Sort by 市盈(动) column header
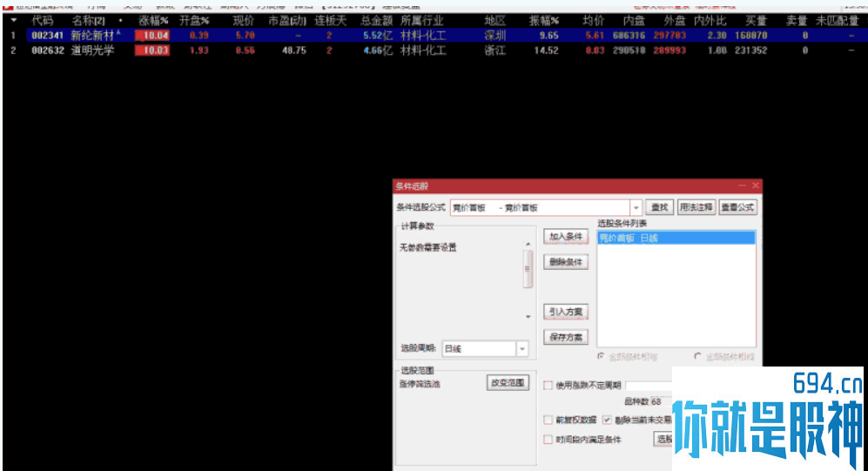Screen dimensions: 868x471 tap(287, 21)
